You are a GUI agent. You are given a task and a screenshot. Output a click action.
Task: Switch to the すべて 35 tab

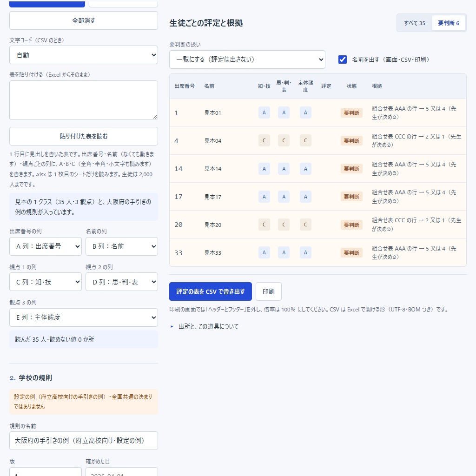pos(414,23)
